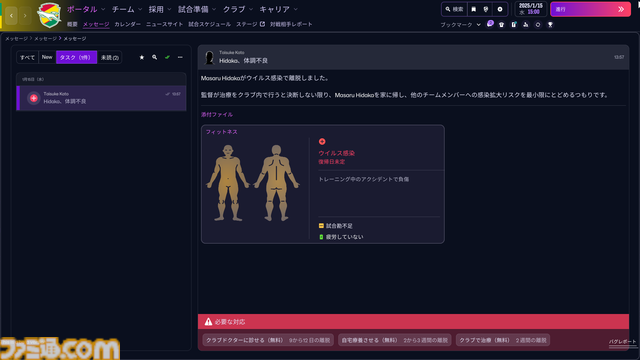Click the circular ring icon in top toolbar
This screenshot has height=360, width=640.
pos(500,9)
